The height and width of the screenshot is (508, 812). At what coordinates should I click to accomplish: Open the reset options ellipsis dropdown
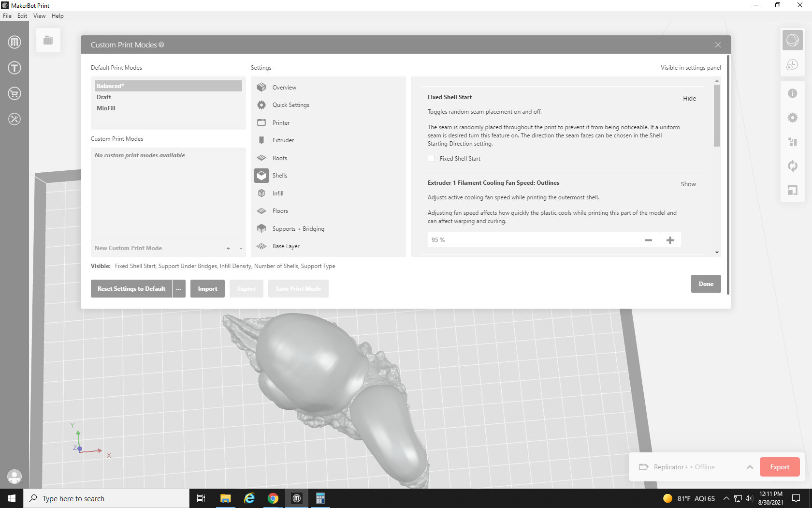pyautogui.click(x=179, y=289)
